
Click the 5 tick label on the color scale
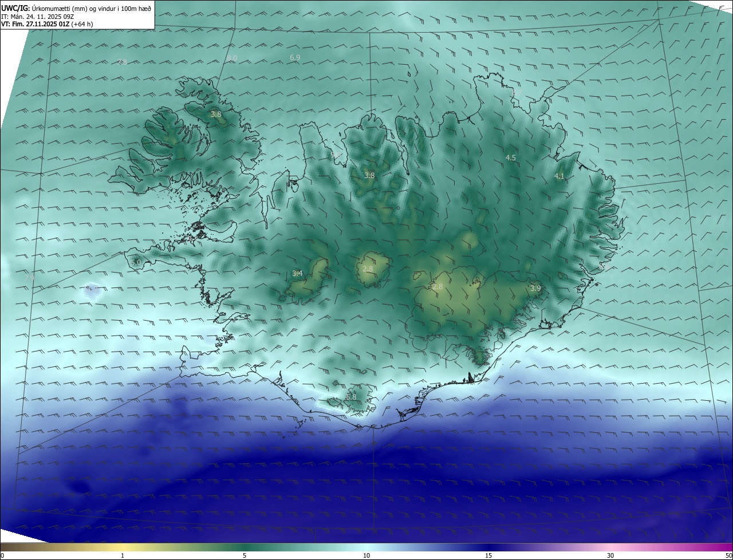click(245, 555)
